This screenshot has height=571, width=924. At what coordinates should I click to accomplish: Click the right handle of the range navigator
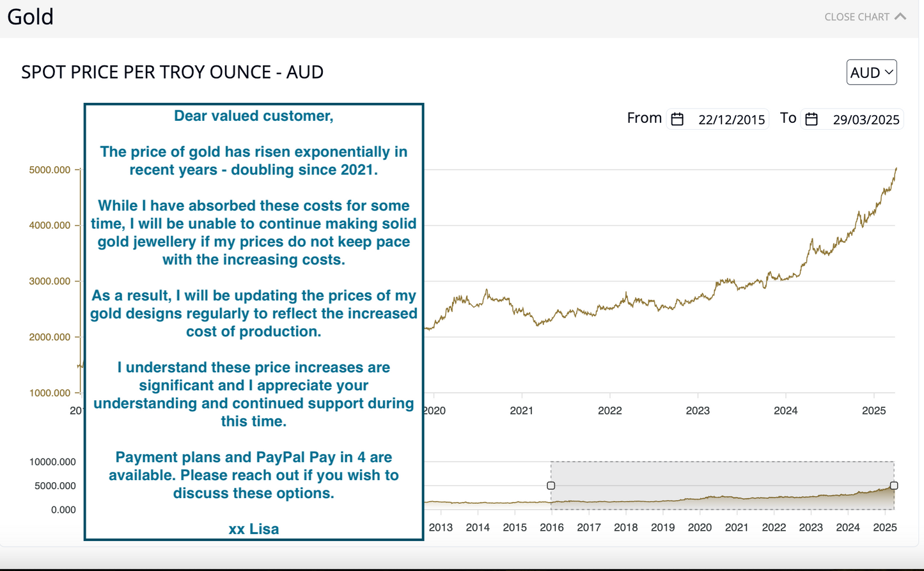(x=894, y=485)
